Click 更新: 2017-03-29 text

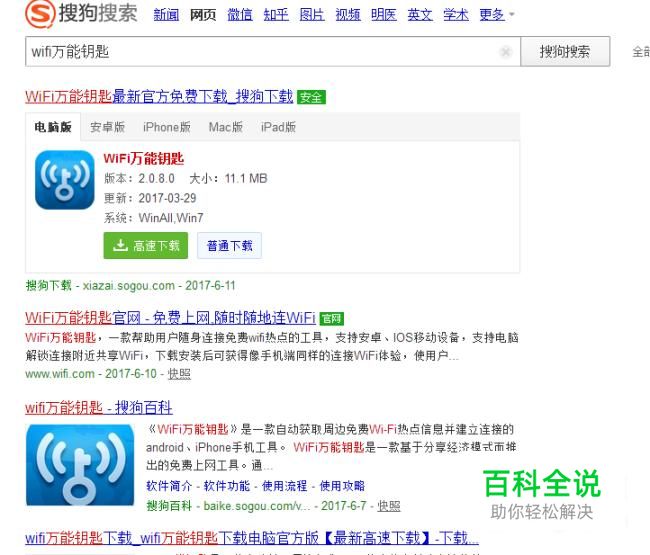coord(150,198)
